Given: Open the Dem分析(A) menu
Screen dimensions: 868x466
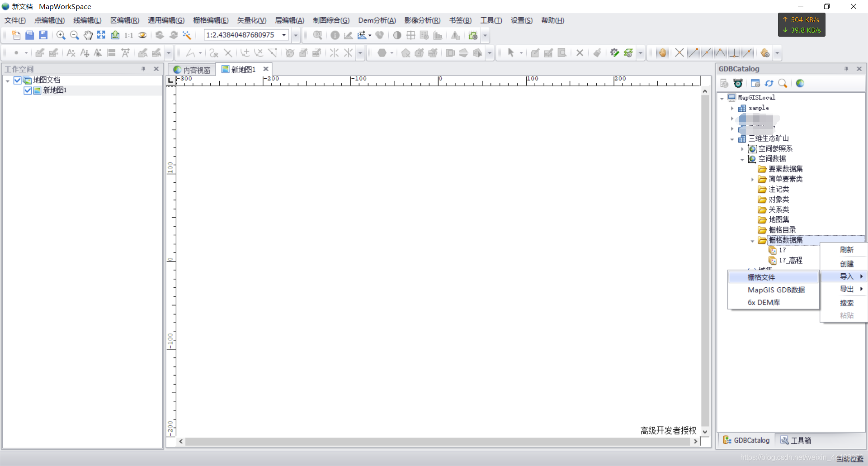Looking at the screenshot, I should click(377, 20).
